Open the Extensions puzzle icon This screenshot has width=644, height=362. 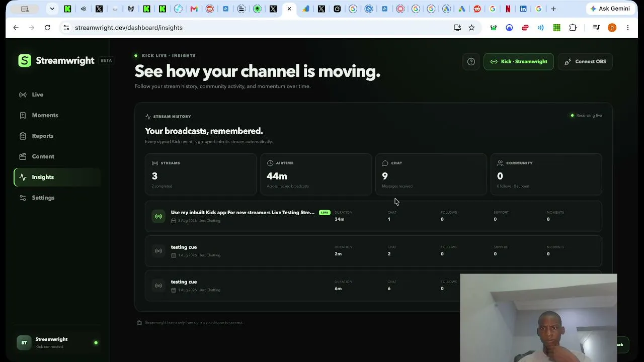[573, 28]
